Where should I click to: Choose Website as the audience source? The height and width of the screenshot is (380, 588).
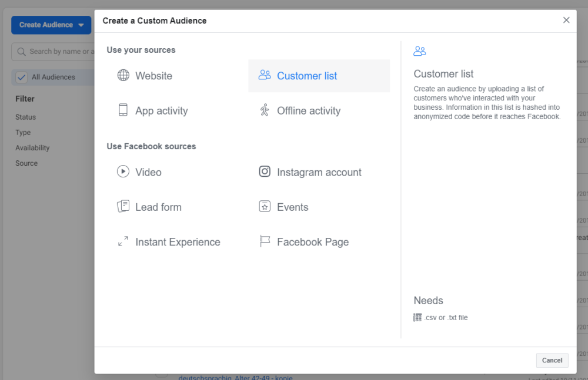pos(178,76)
